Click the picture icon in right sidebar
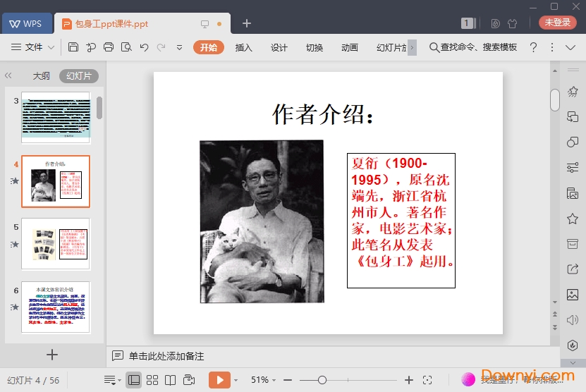This screenshot has height=392, width=586. tap(573, 295)
